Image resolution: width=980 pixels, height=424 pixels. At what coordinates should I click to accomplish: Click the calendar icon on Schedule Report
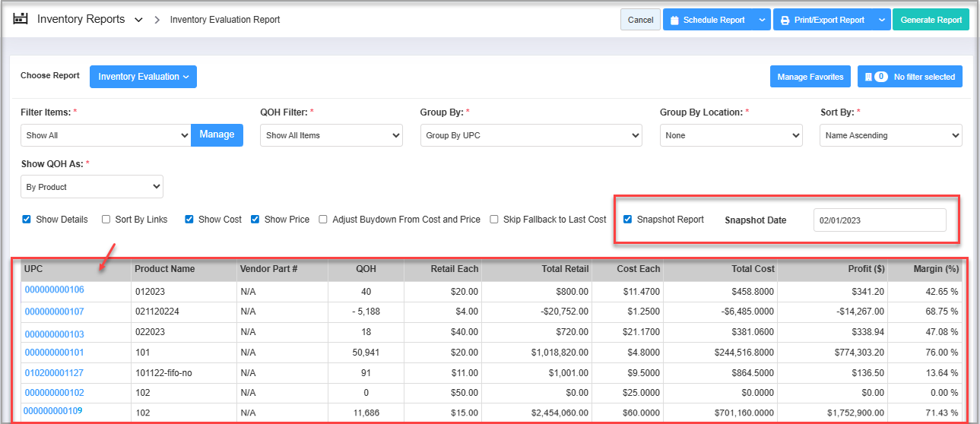[674, 20]
